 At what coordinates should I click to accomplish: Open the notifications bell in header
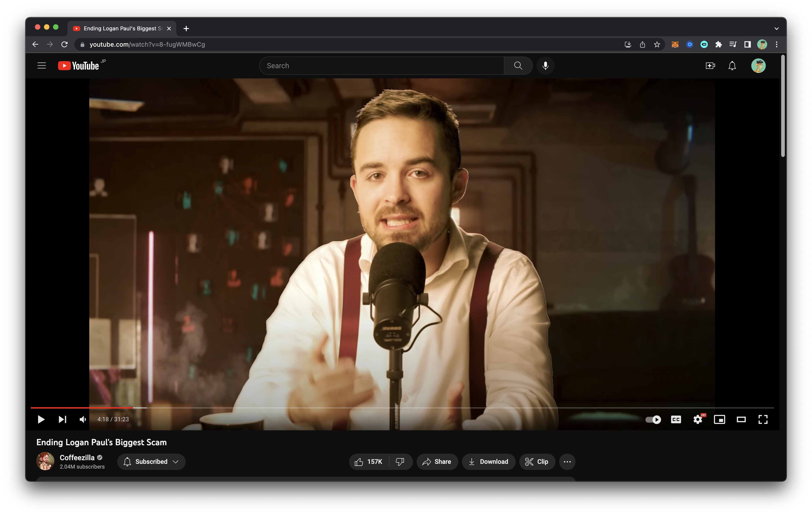(x=732, y=65)
